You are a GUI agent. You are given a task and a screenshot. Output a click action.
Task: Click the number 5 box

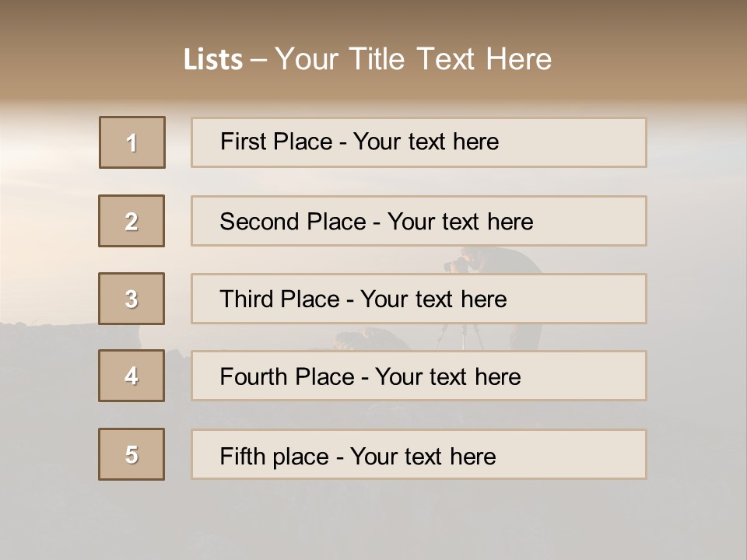pos(132,454)
